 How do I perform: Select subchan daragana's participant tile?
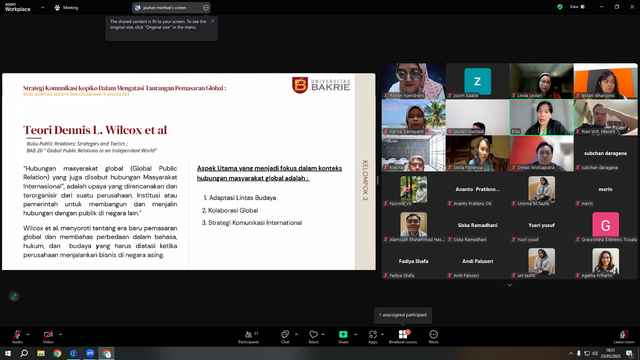pos(606,153)
